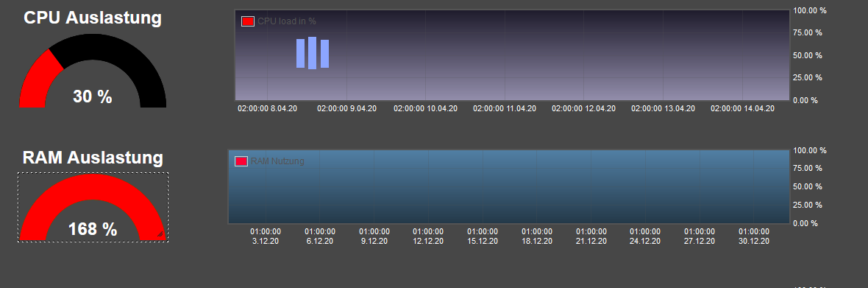Click the CPU load in % legend label

click(x=287, y=21)
